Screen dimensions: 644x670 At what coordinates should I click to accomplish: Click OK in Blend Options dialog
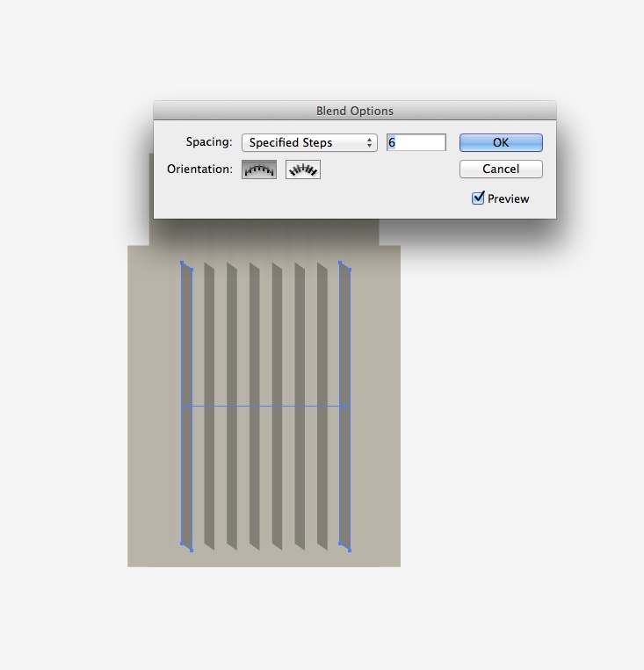tap(501, 143)
